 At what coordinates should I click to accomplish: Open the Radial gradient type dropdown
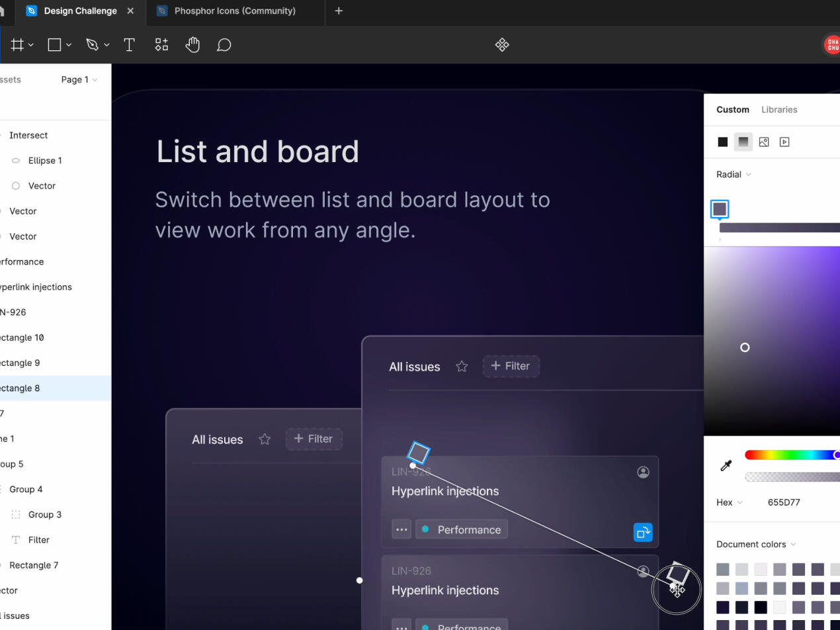tap(734, 175)
